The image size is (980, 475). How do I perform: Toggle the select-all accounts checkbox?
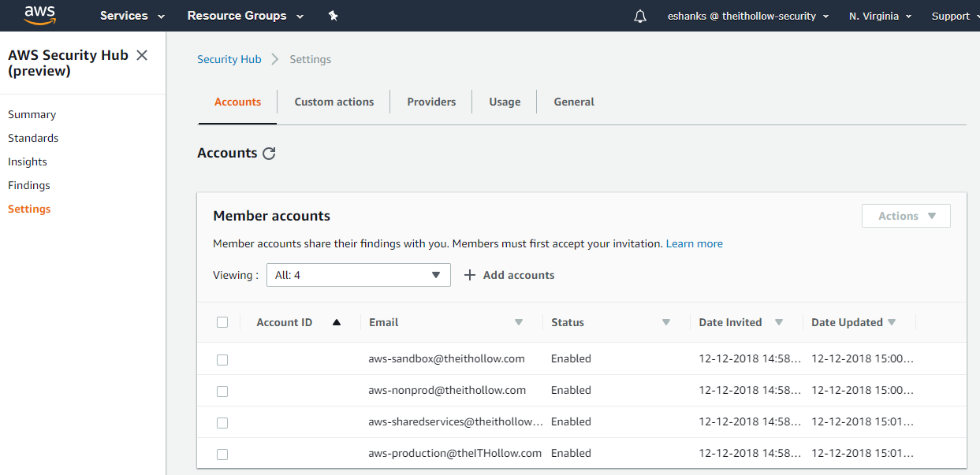pyautogui.click(x=222, y=322)
